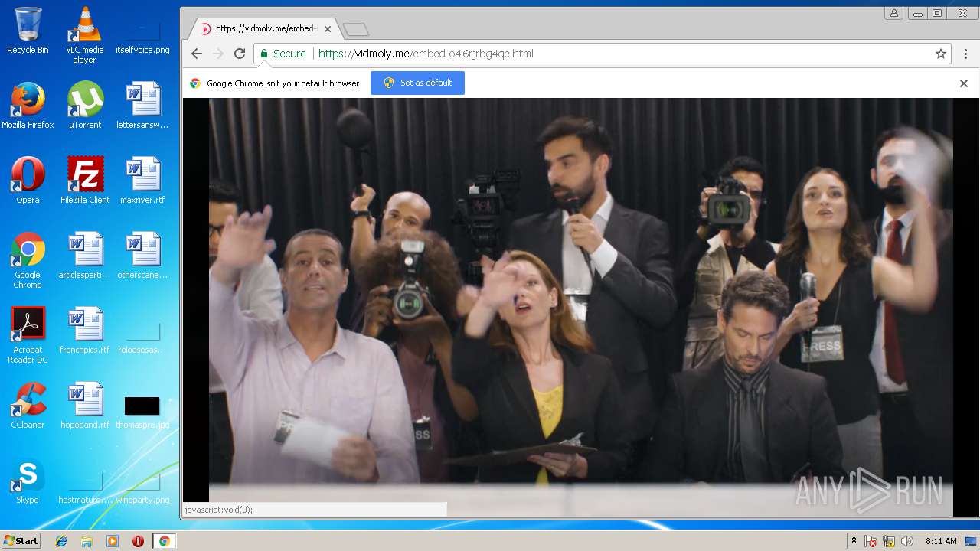
Task: Open Skype desktop shortcut
Action: pyautogui.click(x=28, y=481)
